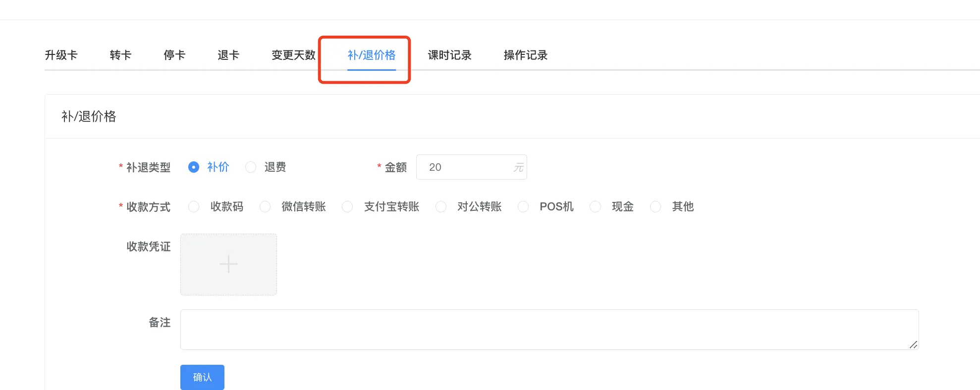Choose 现金 cash payment
This screenshot has height=390, width=980.
[596, 207]
